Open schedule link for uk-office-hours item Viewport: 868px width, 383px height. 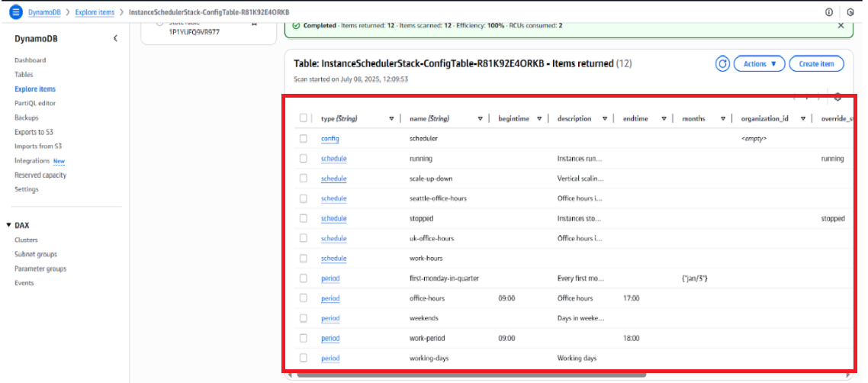coord(334,238)
